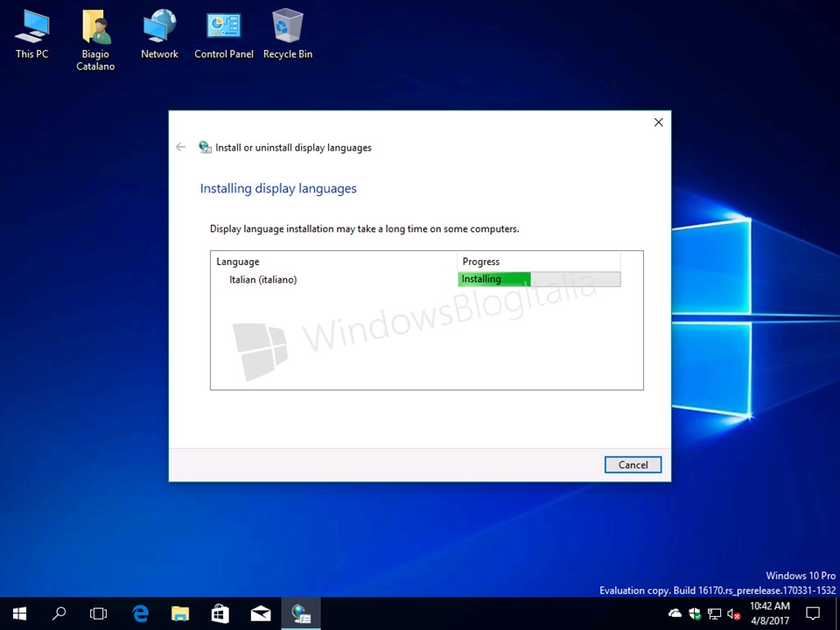
Task: Click the Installing progress bar for Italian
Action: [539, 279]
